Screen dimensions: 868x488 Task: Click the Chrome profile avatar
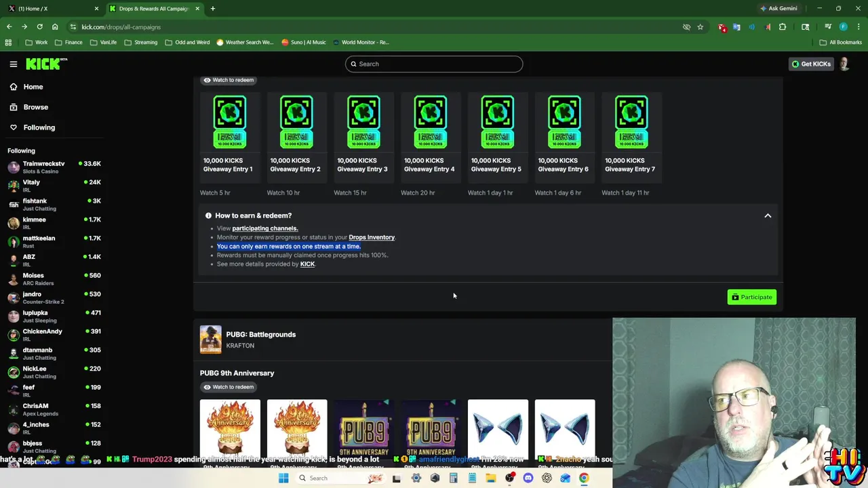[843, 27]
